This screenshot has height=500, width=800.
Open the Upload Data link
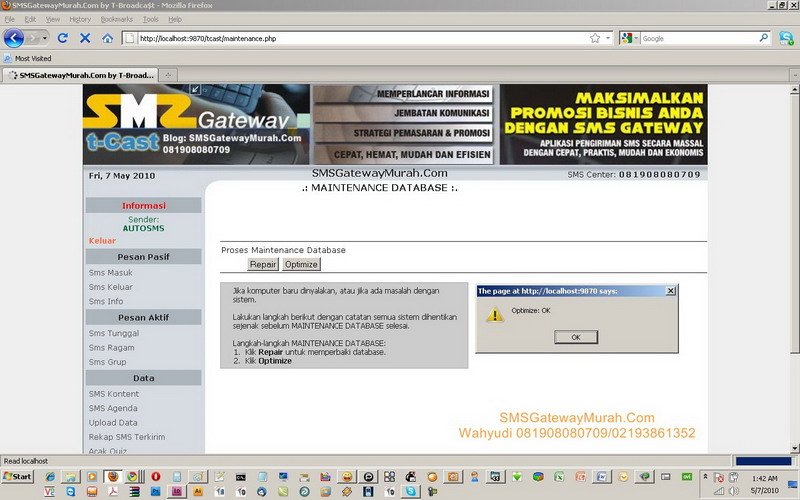113,422
